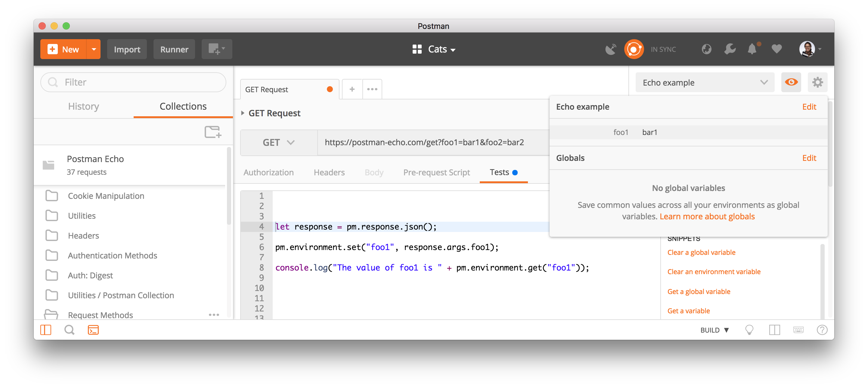The width and height of the screenshot is (868, 388).
Task: Open Utilities / Postman Collection folder
Action: [130, 296]
